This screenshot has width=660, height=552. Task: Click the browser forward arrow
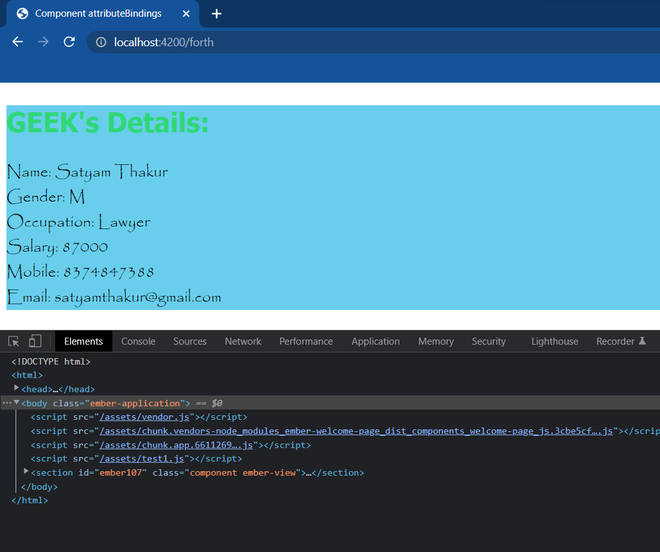[x=43, y=42]
